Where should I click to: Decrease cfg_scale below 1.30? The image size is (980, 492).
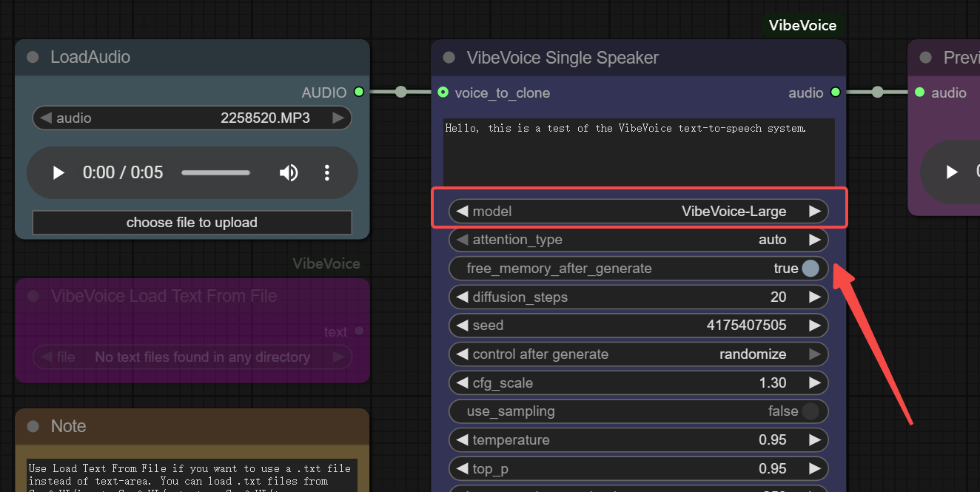[x=462, y=383]
